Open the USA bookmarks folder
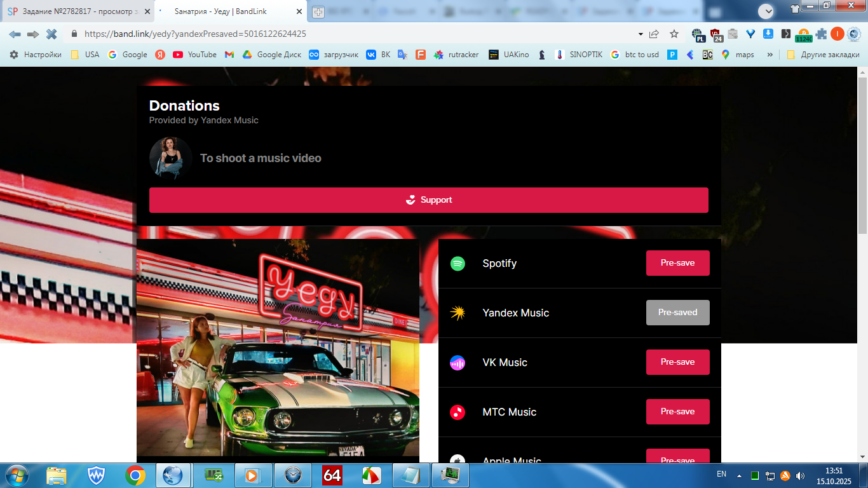The width and height of the screenshot is (868, 488). coord(85,55)
